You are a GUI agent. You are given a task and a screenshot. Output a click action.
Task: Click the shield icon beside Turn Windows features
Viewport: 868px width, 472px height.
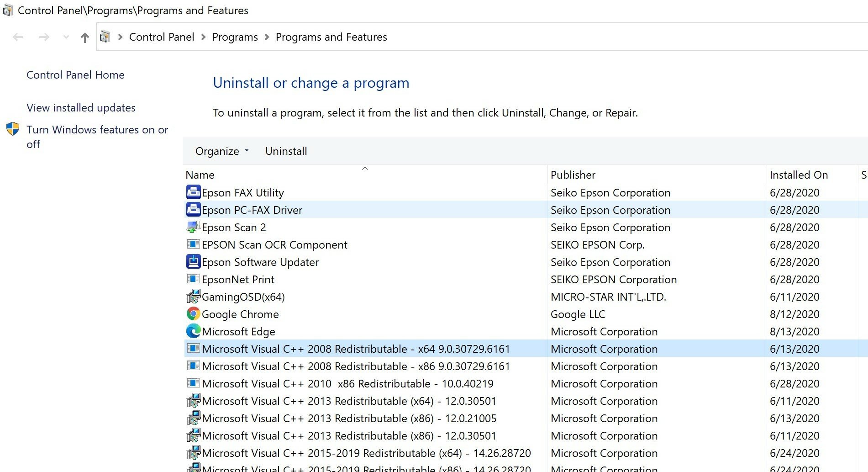point(13,129)
